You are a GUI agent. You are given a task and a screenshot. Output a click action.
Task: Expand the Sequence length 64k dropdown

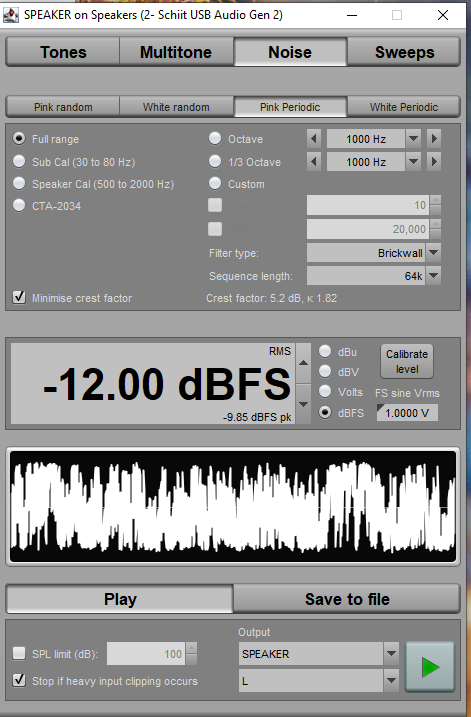(434, 276)
